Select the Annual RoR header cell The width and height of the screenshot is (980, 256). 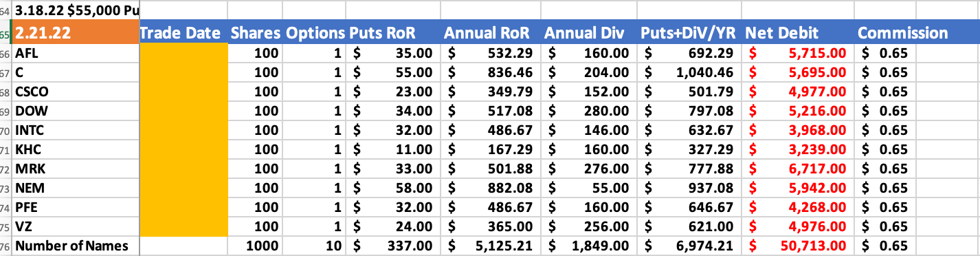(490, 33)
